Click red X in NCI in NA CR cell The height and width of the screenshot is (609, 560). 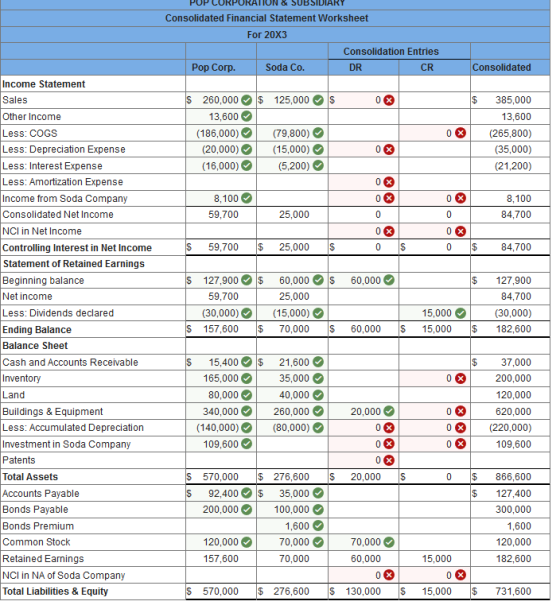(460, 575)
